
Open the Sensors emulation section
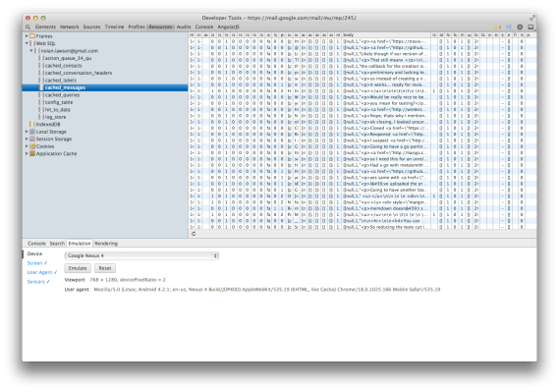coord(38,282)
